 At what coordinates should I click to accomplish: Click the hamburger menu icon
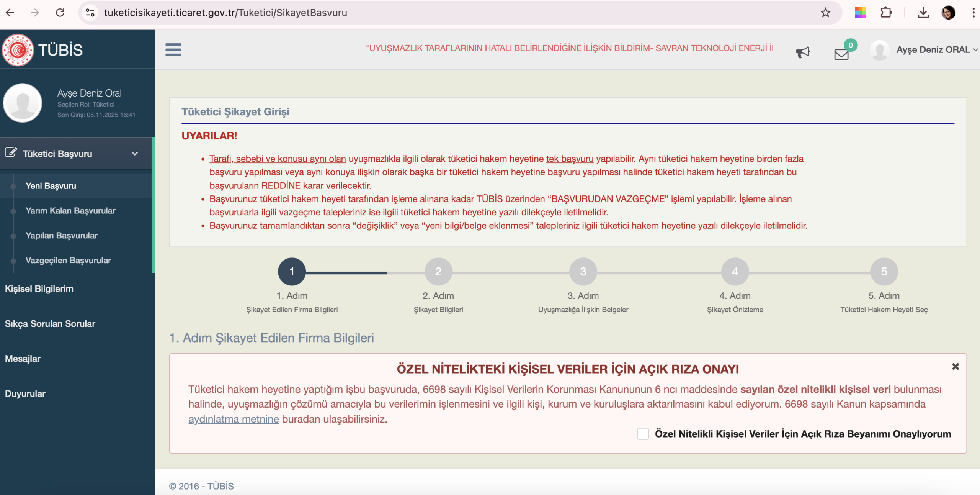tap(173, 50)
